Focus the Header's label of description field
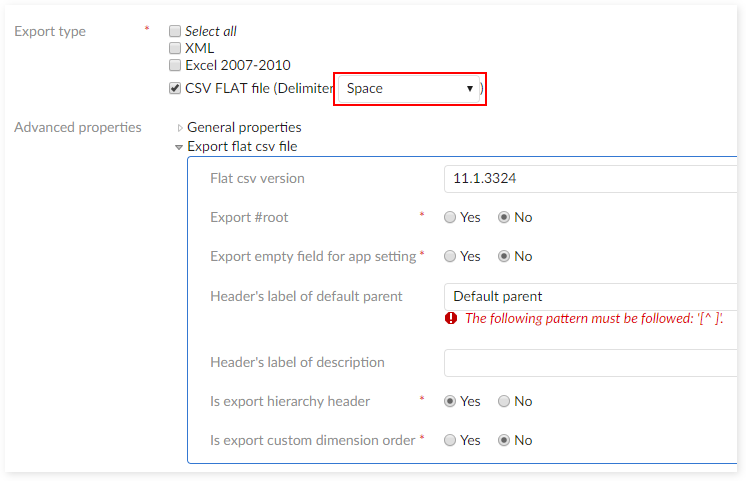 point(590,362)
